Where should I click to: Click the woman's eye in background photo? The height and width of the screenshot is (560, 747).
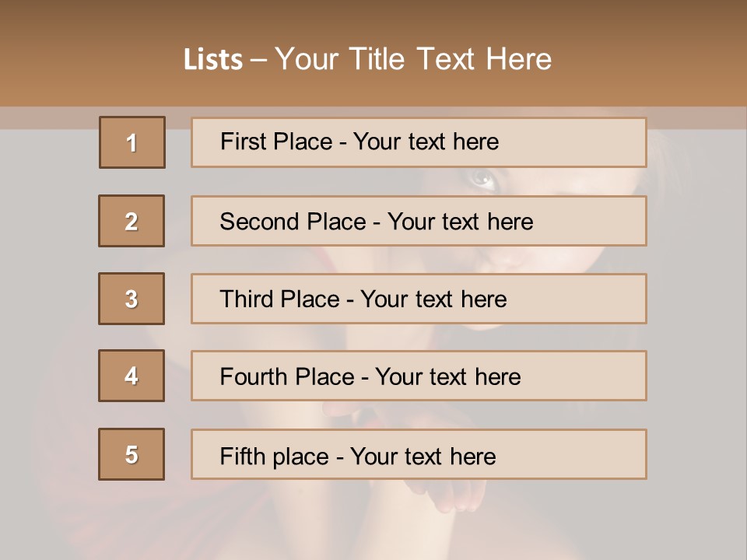(483, 181)
